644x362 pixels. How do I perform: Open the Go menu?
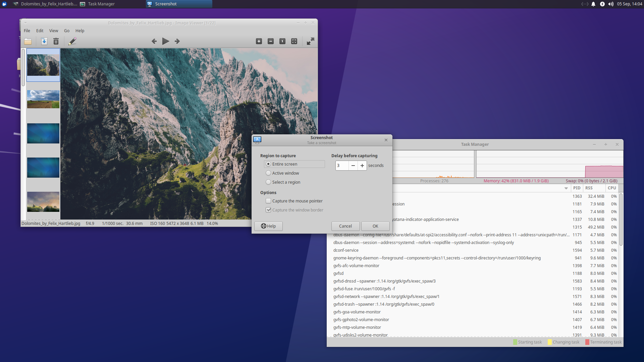(66, 31)
